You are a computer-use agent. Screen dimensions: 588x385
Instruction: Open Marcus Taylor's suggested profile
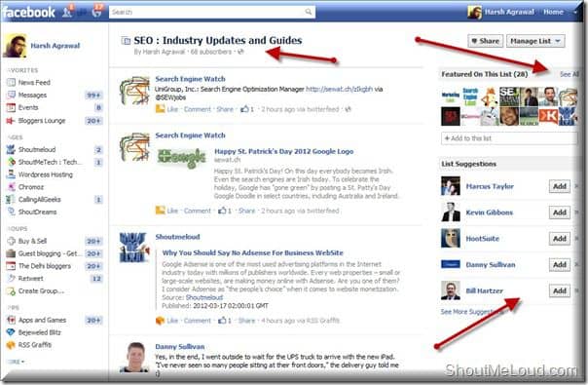(x=490, y=186)
